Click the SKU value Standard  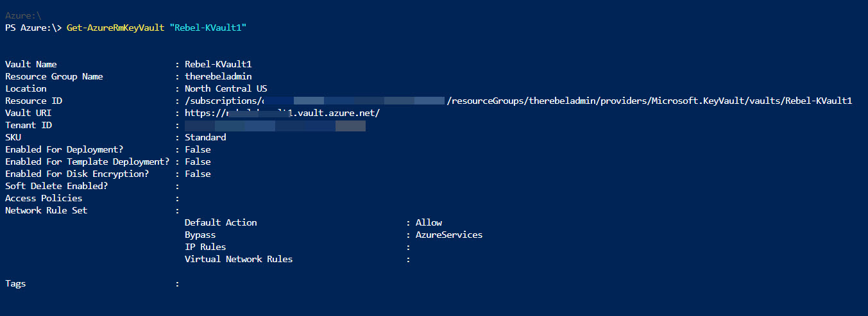[x=205, y=137]
